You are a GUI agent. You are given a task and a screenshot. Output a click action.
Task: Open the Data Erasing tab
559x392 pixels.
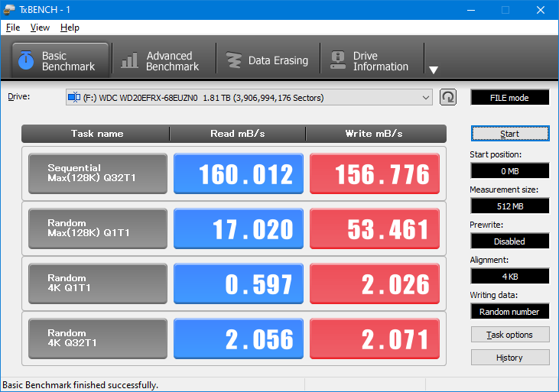(268, 60)
